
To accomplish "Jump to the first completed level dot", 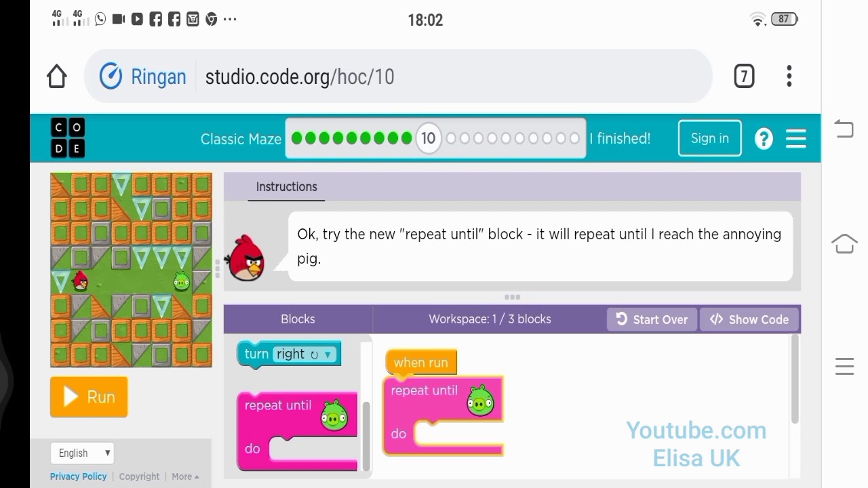I will pyautogui.click(x=296, y=138).
